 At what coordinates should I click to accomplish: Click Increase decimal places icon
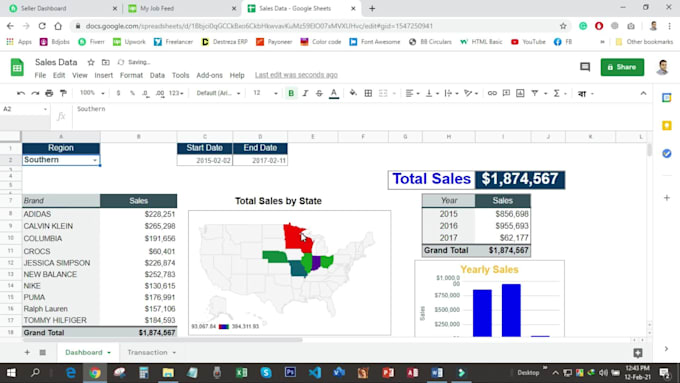[160, 93]
